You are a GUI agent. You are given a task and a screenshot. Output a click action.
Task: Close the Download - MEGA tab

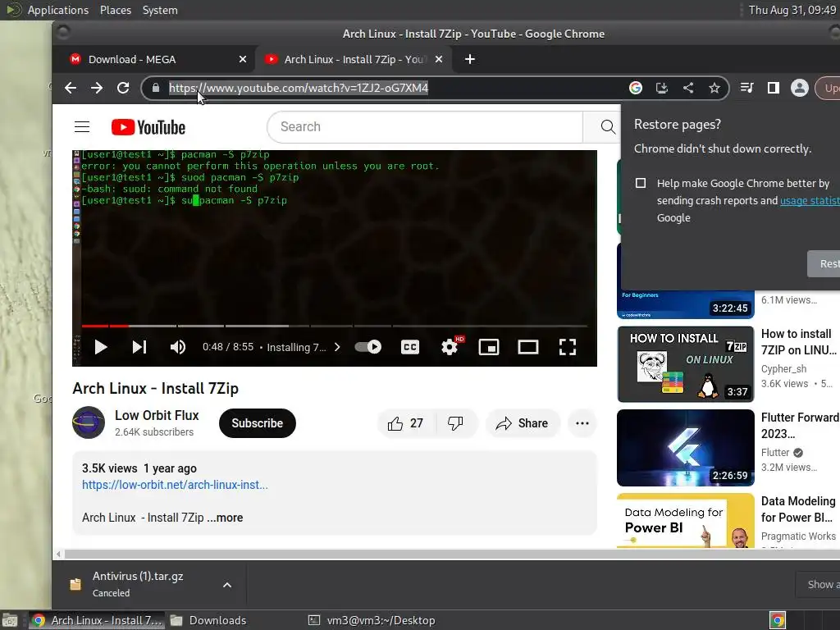coord(243,59)
